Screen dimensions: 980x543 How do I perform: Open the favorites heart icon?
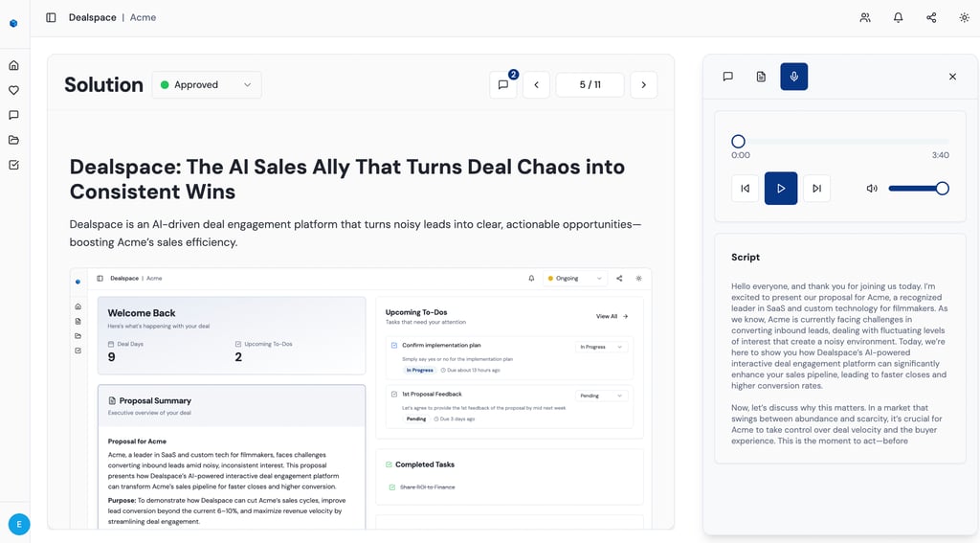[x=13, y=90]
